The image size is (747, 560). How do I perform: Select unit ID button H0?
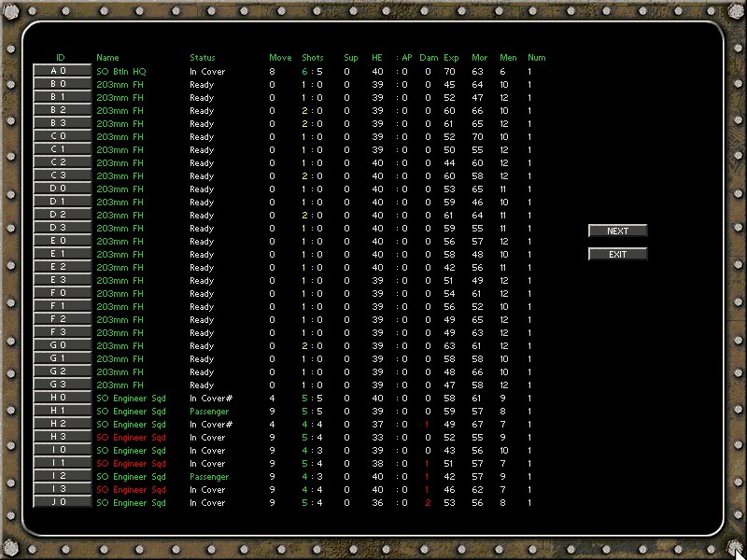pos(62,398)
